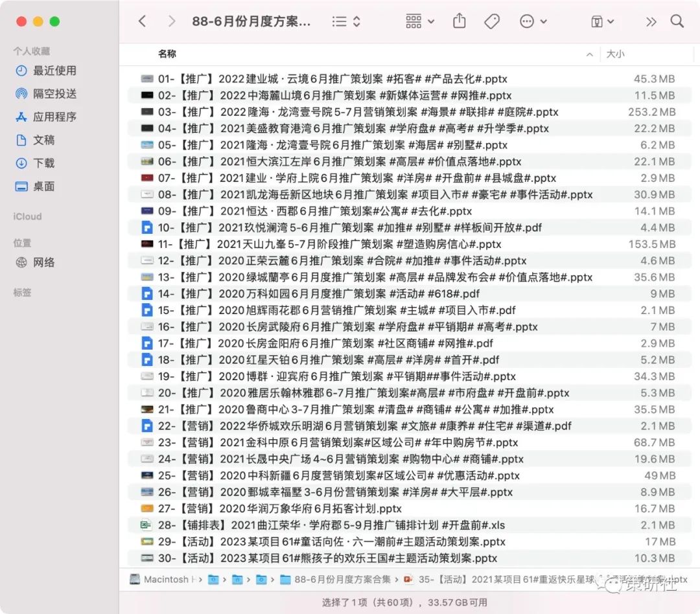
Task: Open 应用程序 in the sidebar
Action: (x=45, y=117)
